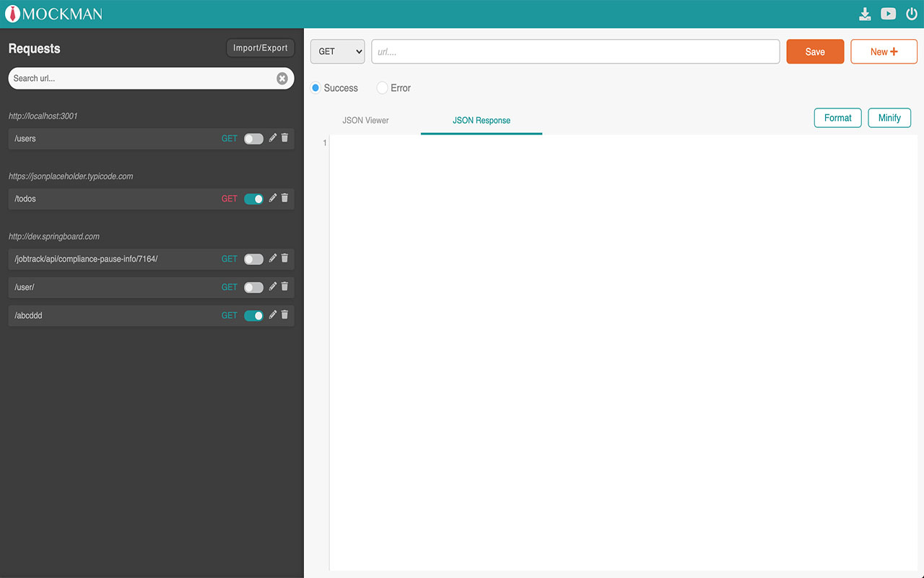Clear the search url field with X icon

(x=282, y=78)
